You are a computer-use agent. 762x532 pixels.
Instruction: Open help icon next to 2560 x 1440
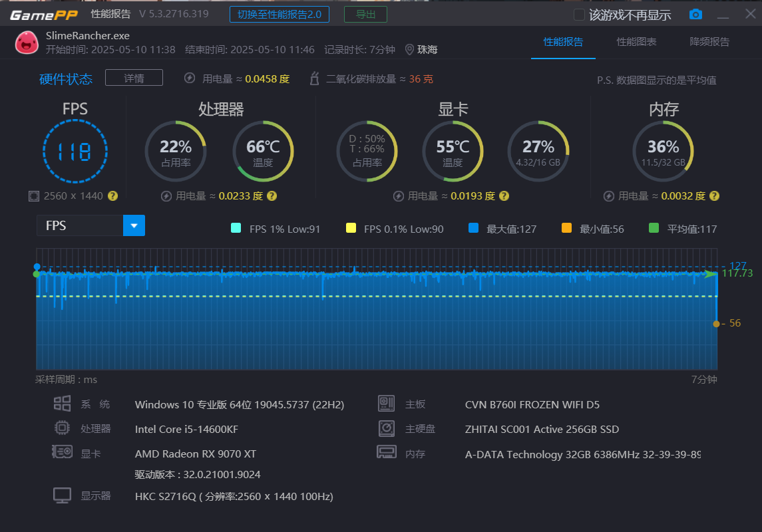[112, 196]
